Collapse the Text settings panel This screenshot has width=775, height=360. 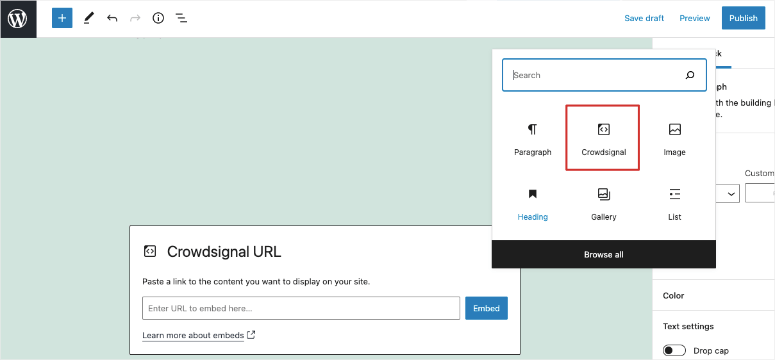tap(714, 326)
